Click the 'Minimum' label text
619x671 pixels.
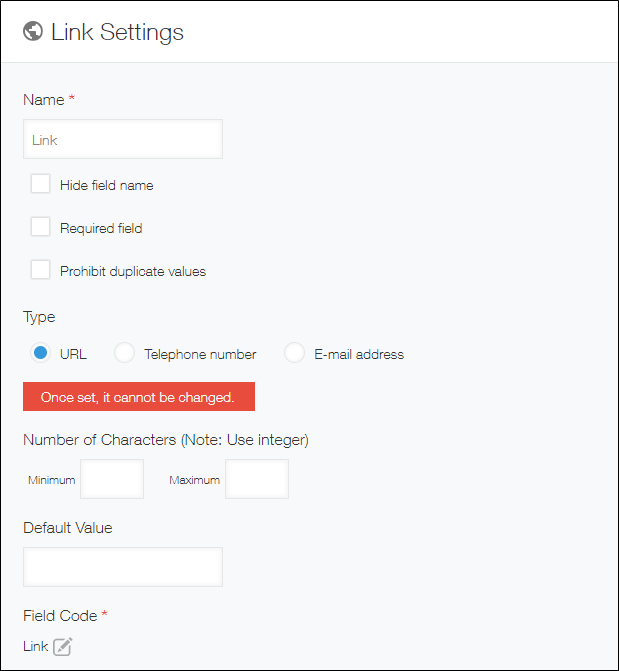click(x=51, y=480)
